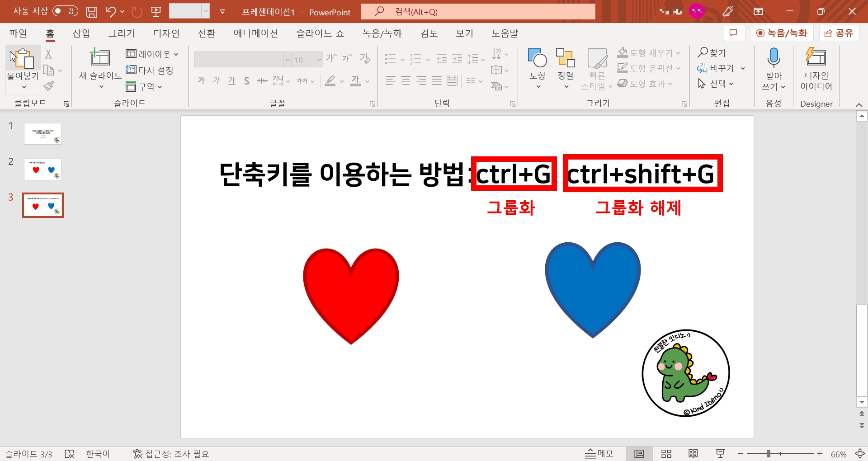Viewport: 868px width, 461px height.
Task: Switch to Transitions (전환) tab
Action: tap(207, 33)
